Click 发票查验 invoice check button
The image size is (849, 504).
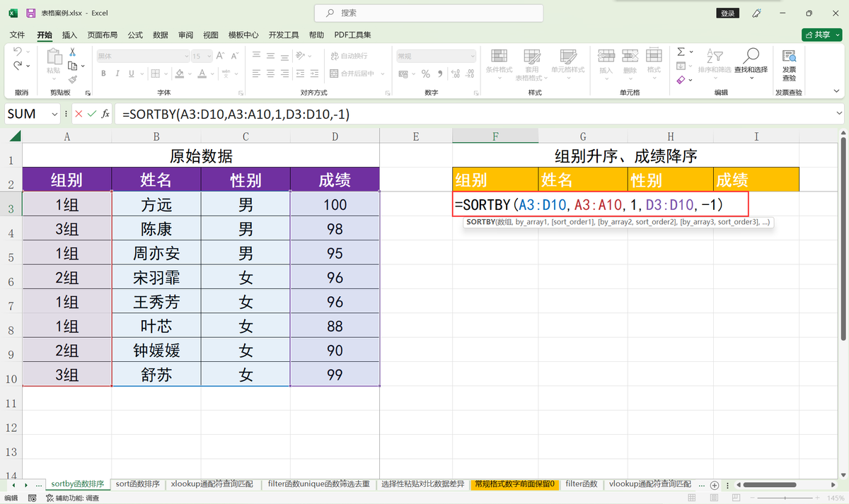(x=788, y=64)
